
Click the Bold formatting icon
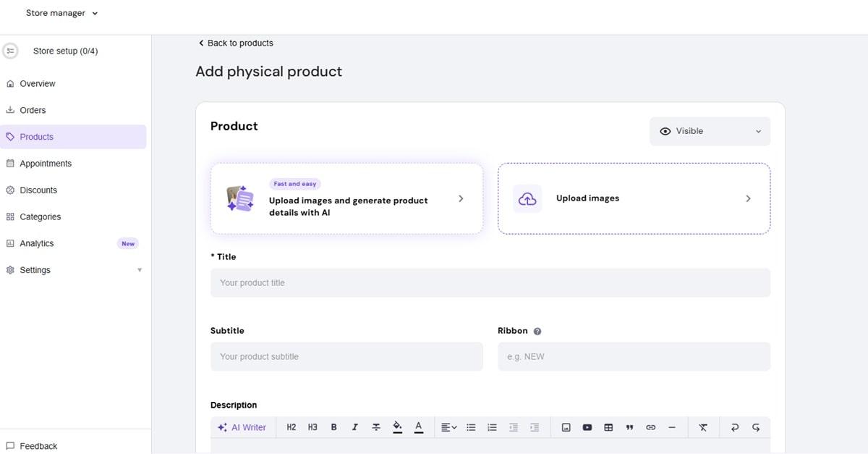(333, 427)
